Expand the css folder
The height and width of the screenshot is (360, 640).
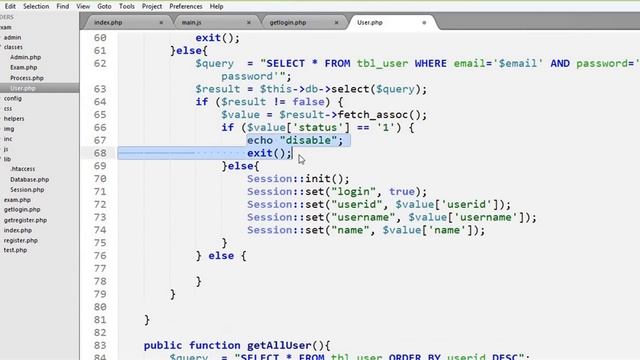[8, 109]
